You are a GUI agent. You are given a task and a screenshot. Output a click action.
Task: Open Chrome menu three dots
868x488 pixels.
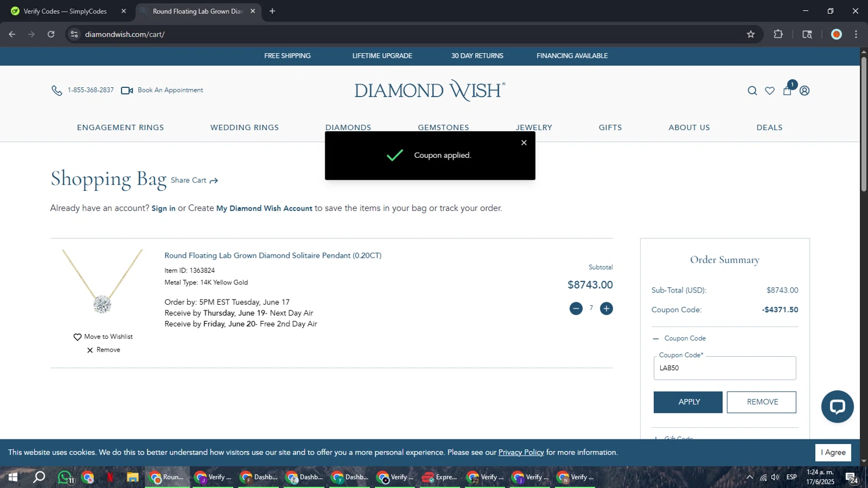[x=856, y=34]
